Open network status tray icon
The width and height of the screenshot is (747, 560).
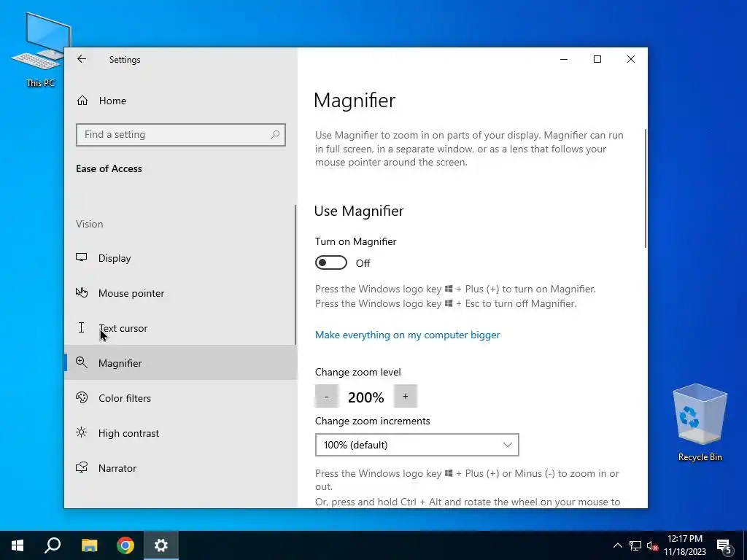coord(635,545)
